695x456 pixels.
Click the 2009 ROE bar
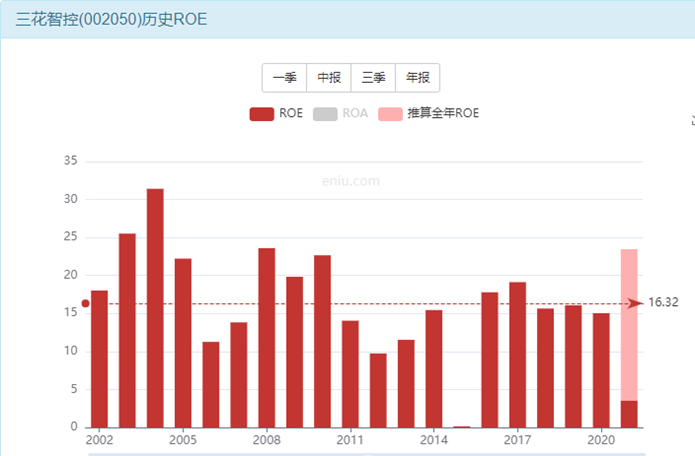pos(295,352)
